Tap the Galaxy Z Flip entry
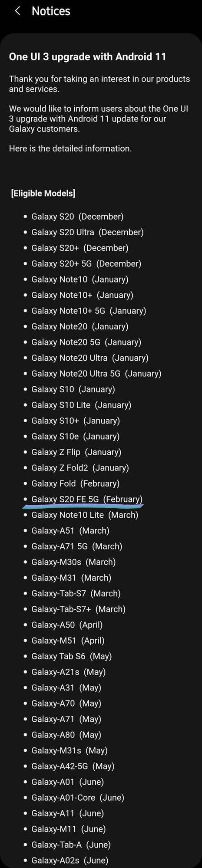 pyautogui.click(x=76, y=452)
